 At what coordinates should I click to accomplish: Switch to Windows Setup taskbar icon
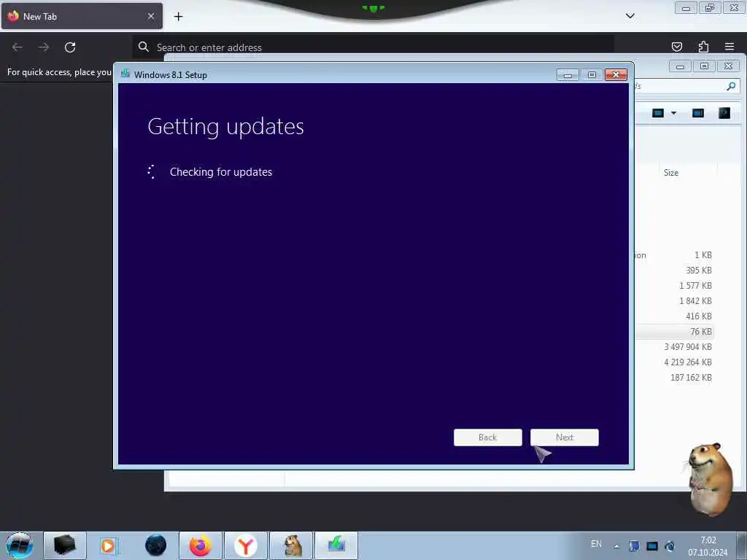tap(336, 545)
